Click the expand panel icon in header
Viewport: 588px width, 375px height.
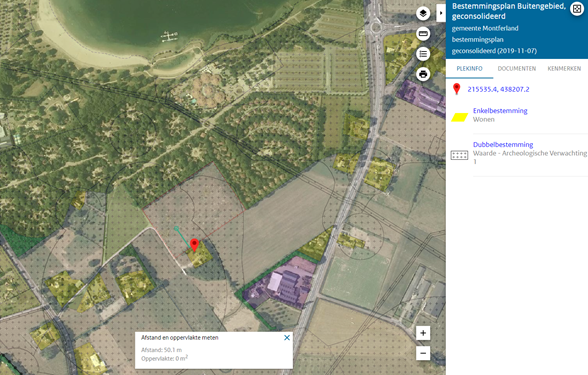577,9
